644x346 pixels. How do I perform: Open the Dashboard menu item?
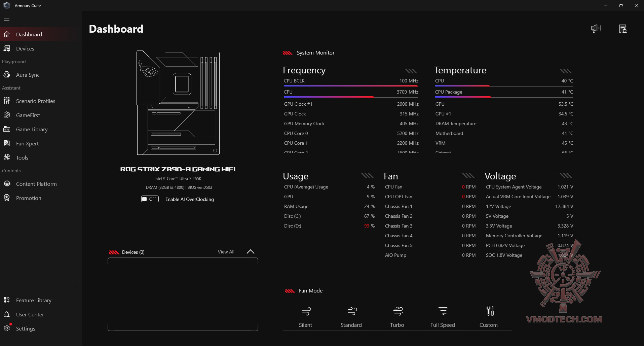click(41, 34)
